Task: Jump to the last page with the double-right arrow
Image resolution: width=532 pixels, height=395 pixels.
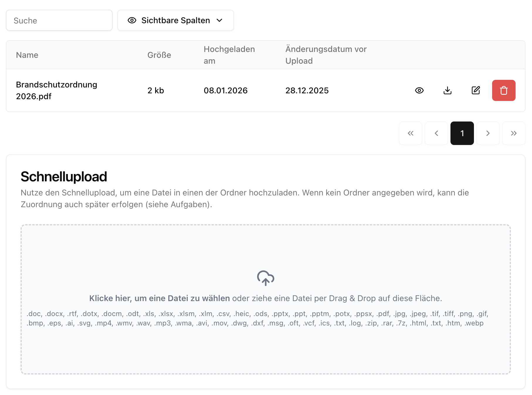Action: 514,133
